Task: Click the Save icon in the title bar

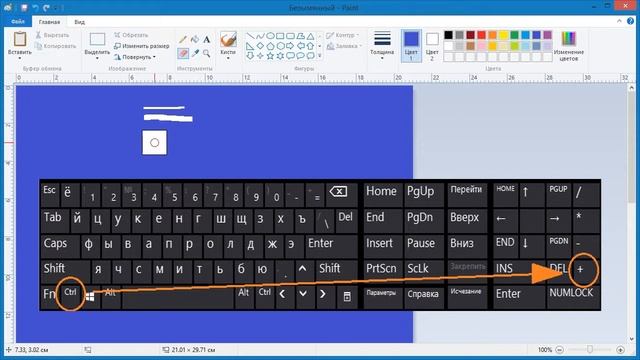Action: [24, 7]
